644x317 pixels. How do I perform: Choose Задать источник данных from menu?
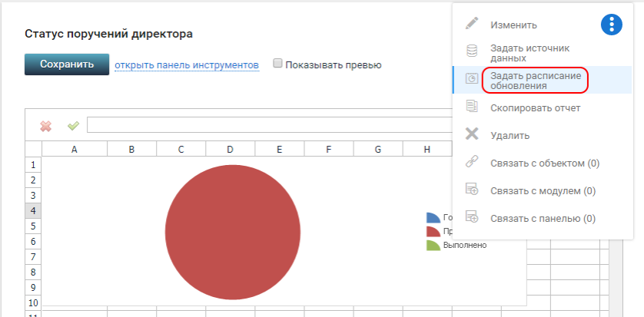pyautogui.click(x=530, y=53)
